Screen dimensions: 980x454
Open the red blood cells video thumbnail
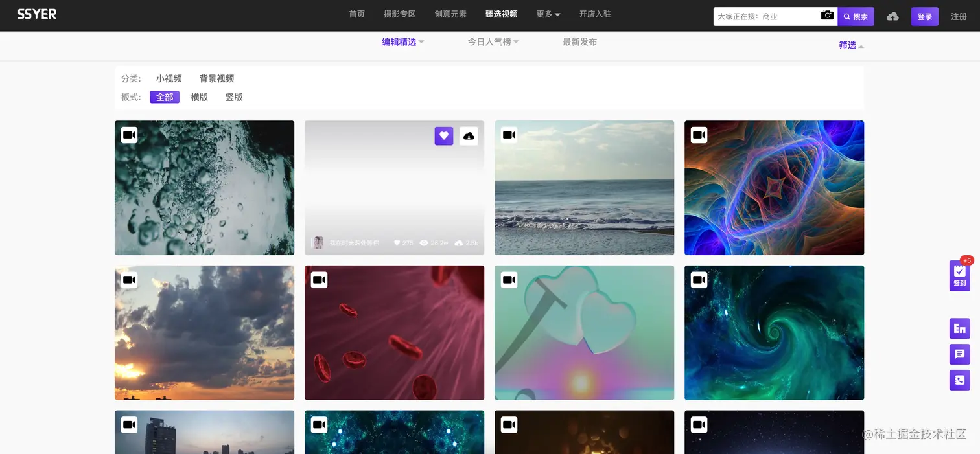[x=394, y=333]
